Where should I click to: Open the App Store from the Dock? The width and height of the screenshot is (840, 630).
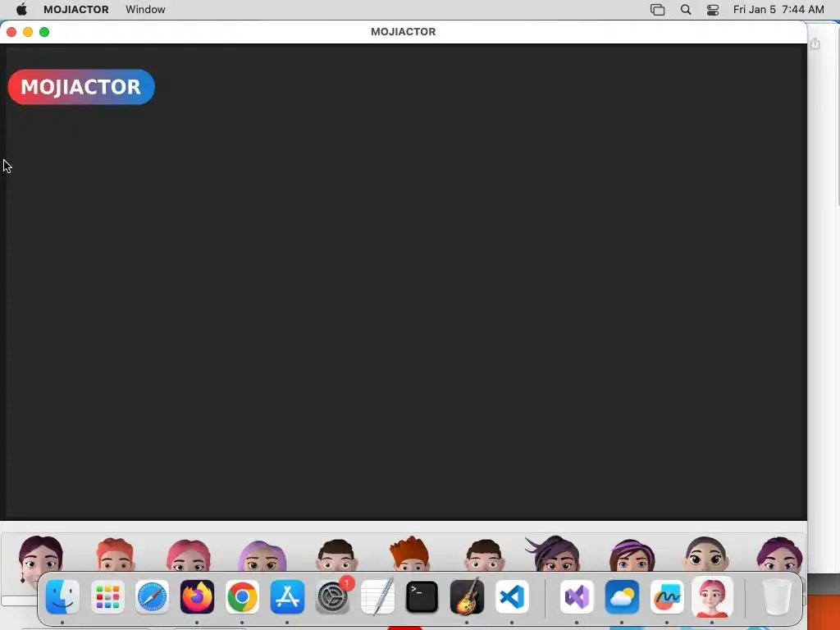click(x=287, y=597)
